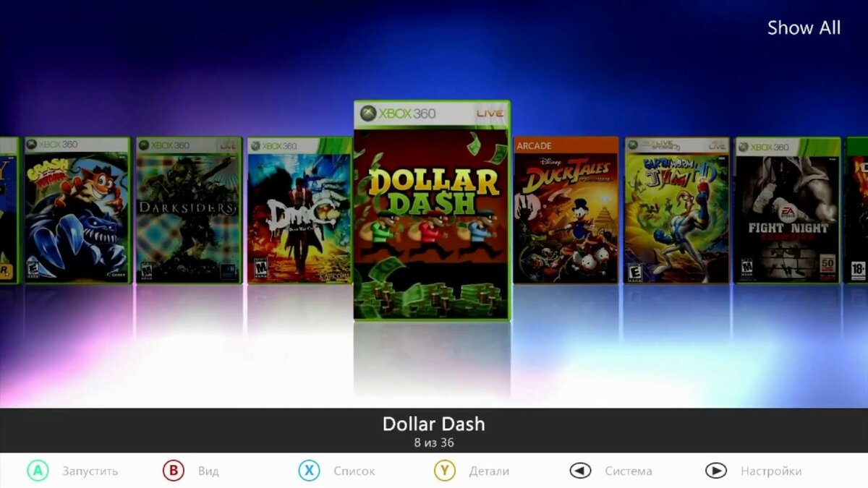Select the DmC Devil May Cry cover
The height and width of the screenshot is (488, 868).
(x=299, y=210)
